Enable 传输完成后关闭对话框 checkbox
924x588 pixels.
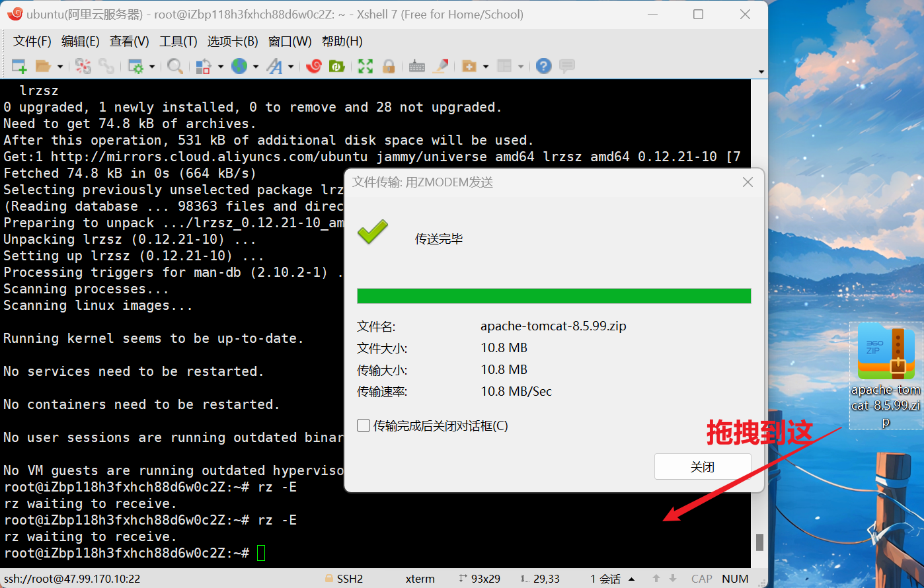364,425
